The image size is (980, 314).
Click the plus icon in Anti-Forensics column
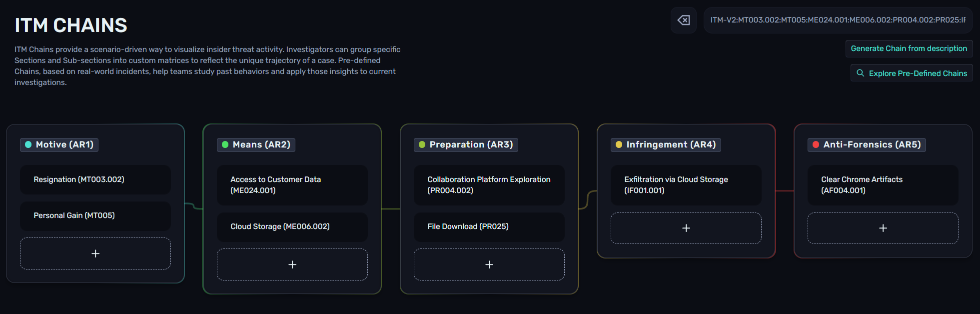(883, 228)
